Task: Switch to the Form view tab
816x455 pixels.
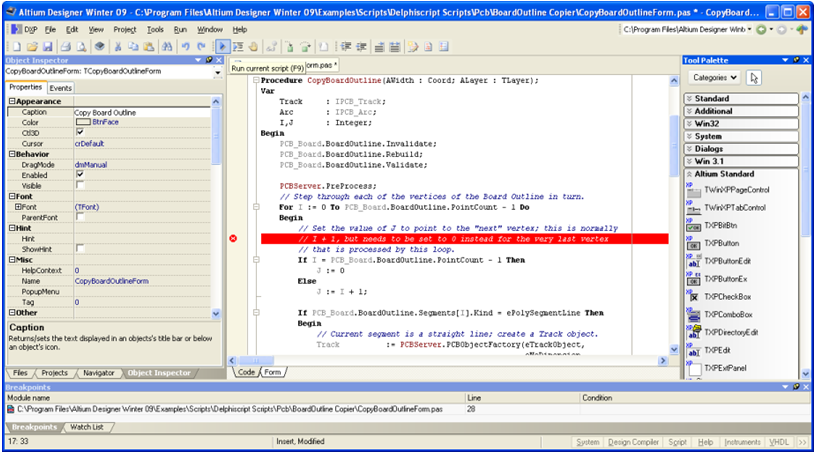Action: 272,372
